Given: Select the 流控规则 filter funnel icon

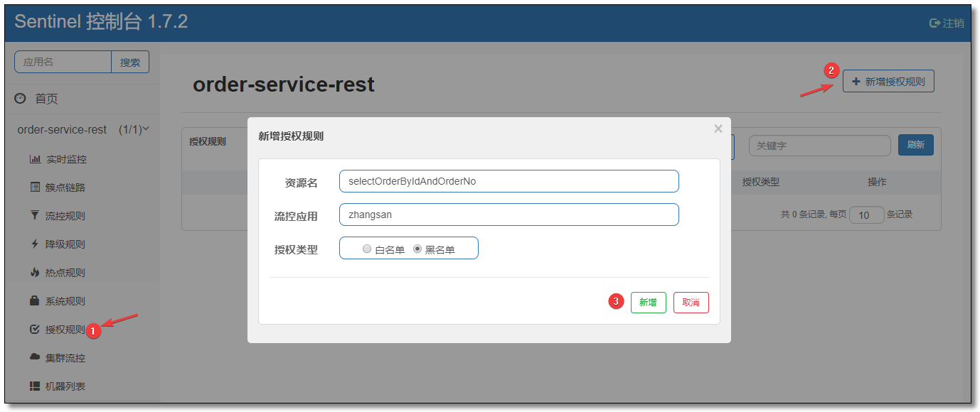Looking at the screenshot, I should pos(35,216).
